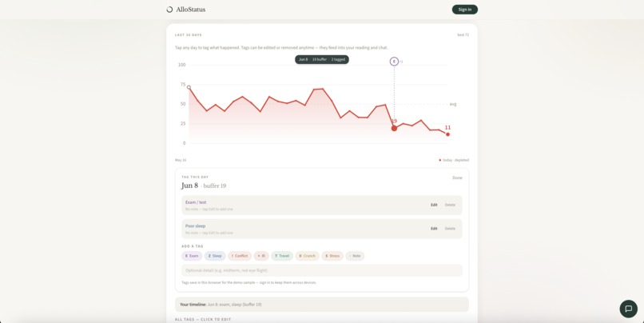Click the Exam / test tag title

(x=196, y=202)
